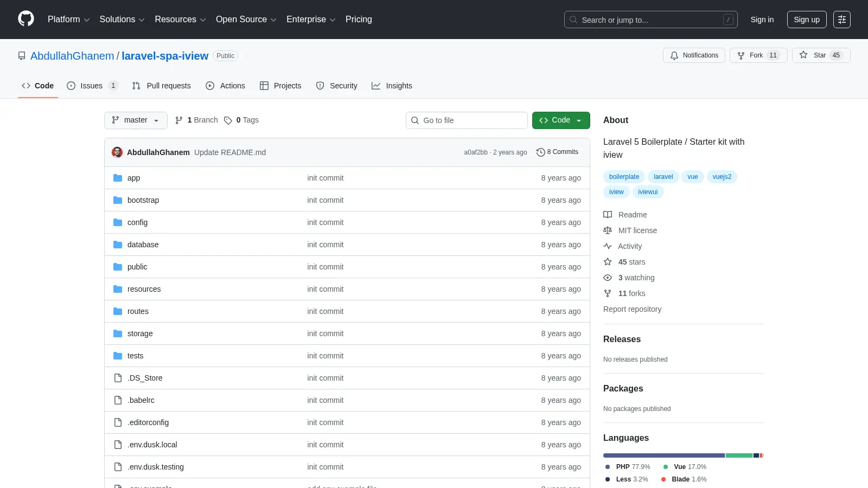Expand the Solutions menu

122,20
